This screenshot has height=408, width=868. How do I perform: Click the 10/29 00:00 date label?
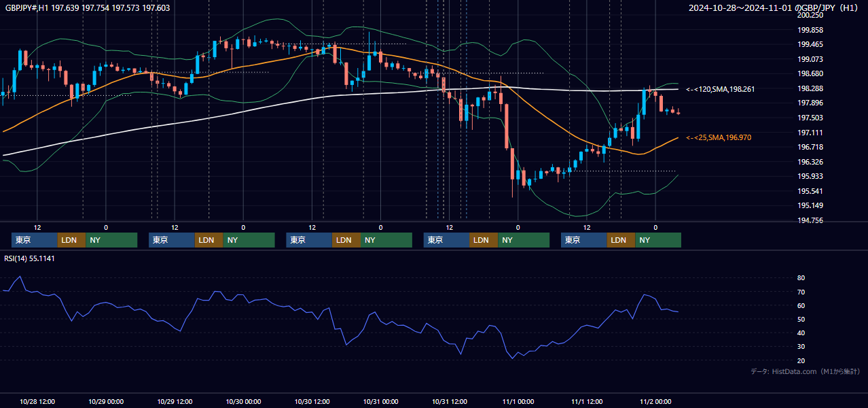click(x=105, y=401)
